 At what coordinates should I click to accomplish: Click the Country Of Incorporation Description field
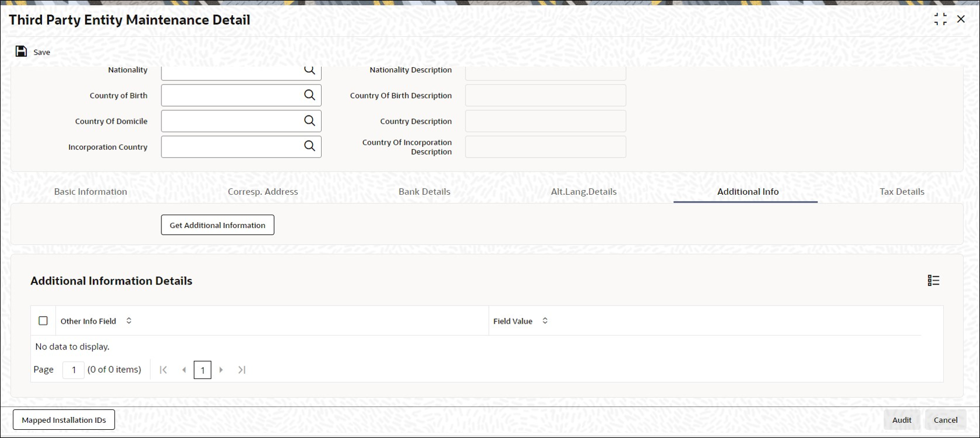click(545, 146)
